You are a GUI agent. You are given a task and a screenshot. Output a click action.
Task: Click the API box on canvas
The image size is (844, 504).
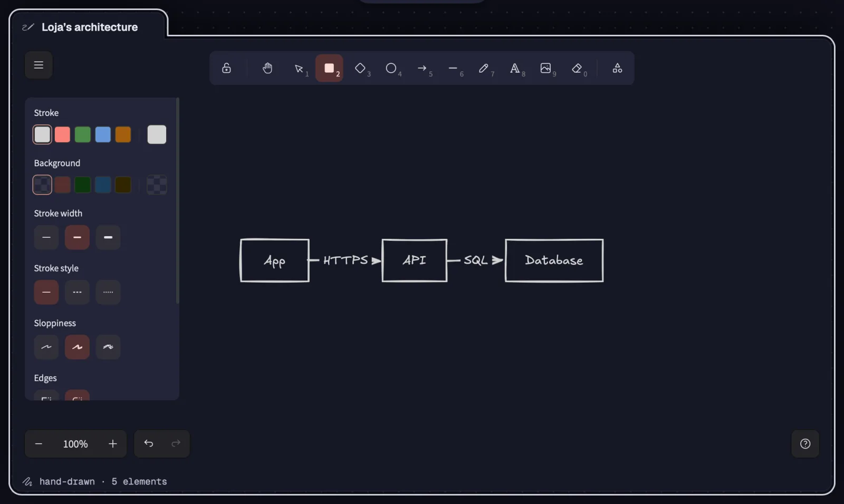click(415, 260)
